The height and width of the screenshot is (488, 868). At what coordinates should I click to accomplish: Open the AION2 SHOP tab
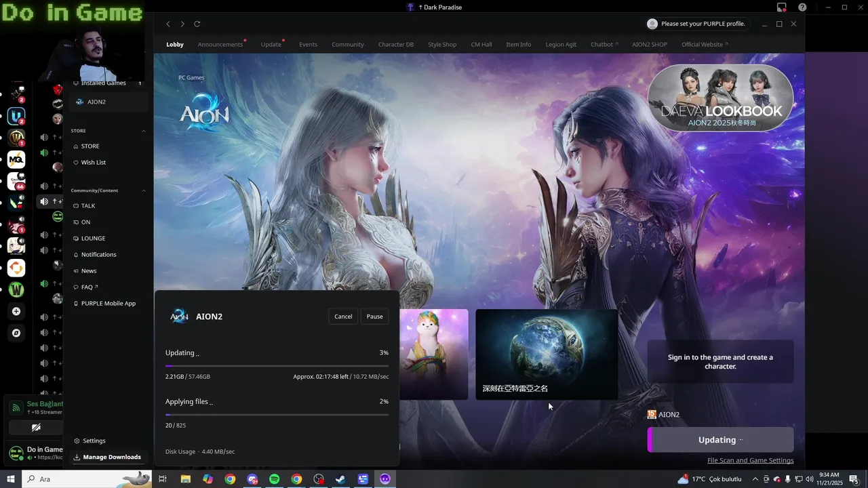click(x=650, y=45)
